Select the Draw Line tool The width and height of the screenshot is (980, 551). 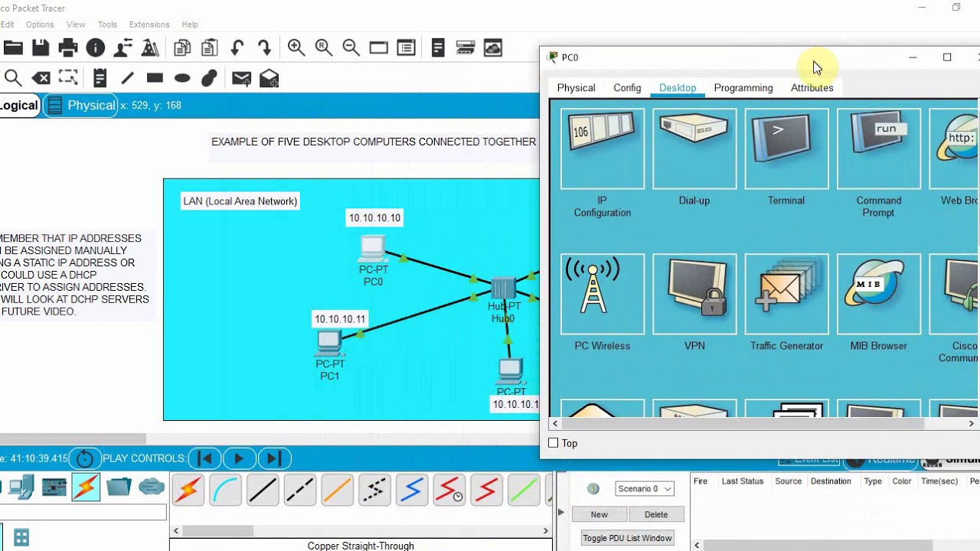pos(127,78)
